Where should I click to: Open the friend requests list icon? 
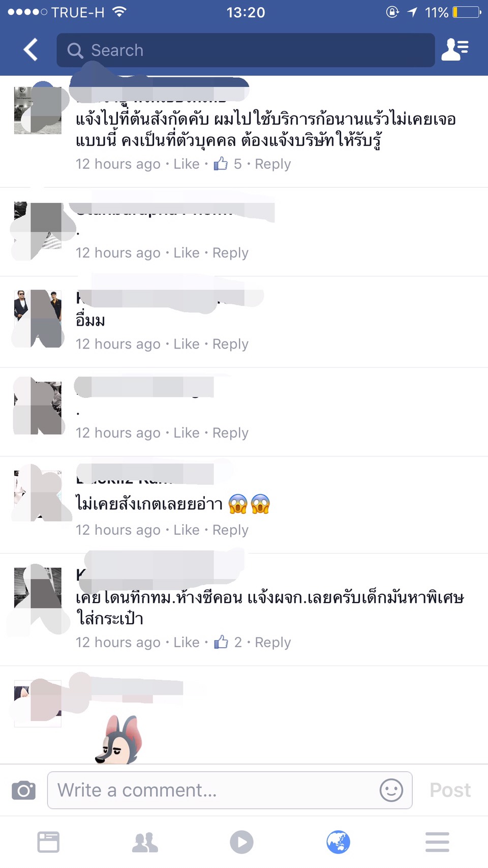[x=455, y=49]
